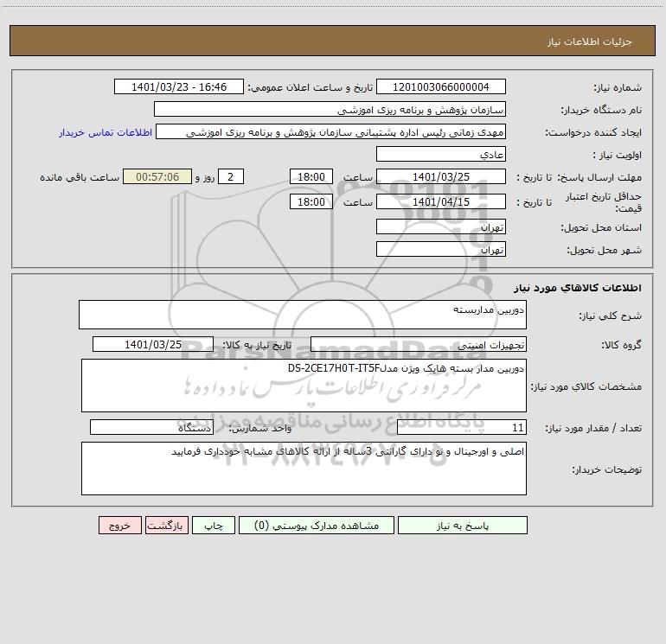Click the پاسخ به نیاز button
666x644 pixels.
462,525
